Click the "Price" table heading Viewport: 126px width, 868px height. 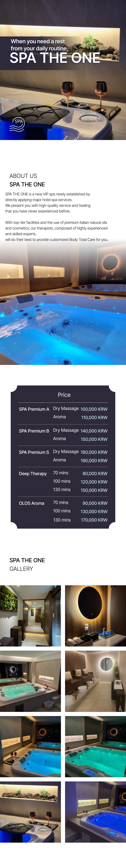64,395
